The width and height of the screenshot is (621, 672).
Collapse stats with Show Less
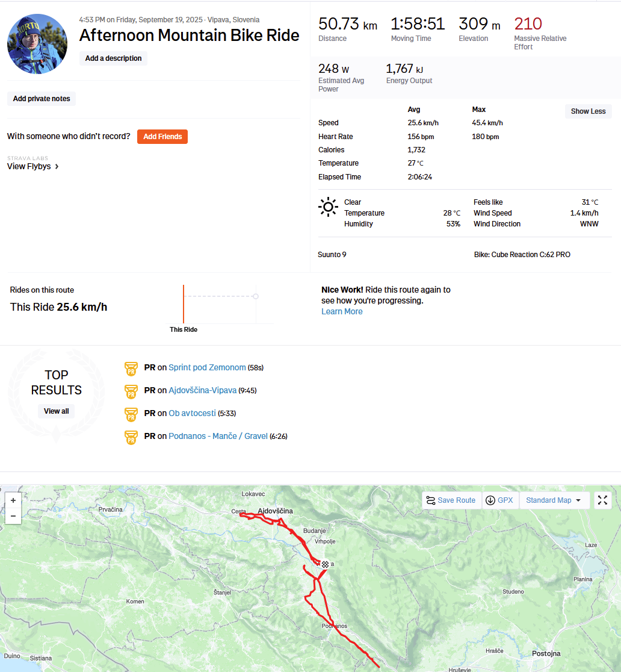588,111
